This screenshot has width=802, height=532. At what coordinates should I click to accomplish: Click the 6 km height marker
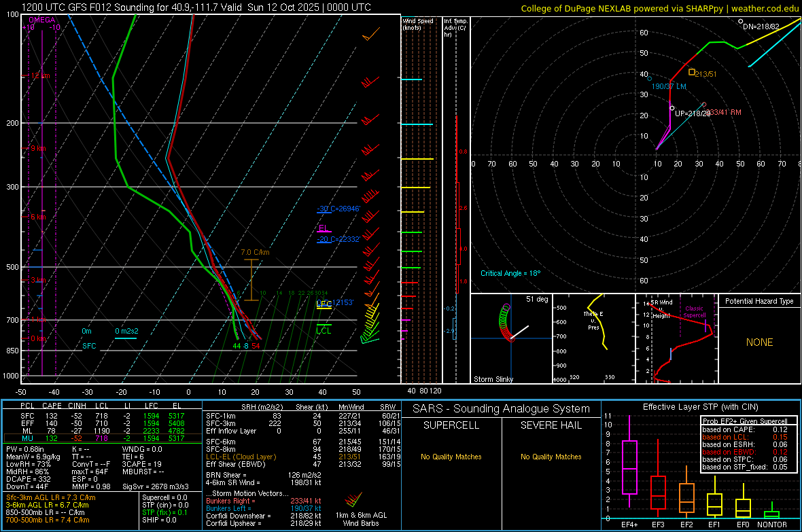click(x=38, y=217)
